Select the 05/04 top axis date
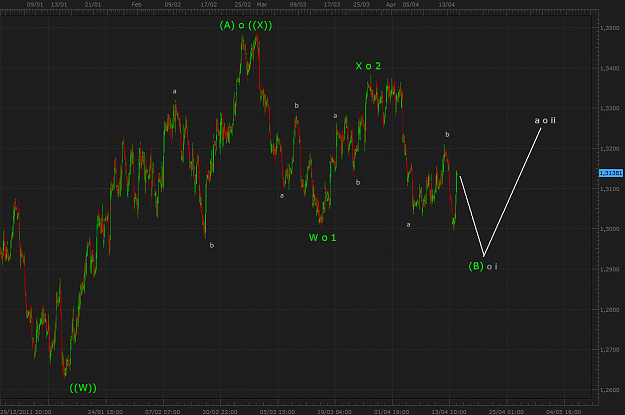The height and width of the screenshot is (415, 625). tap(411, 4)
